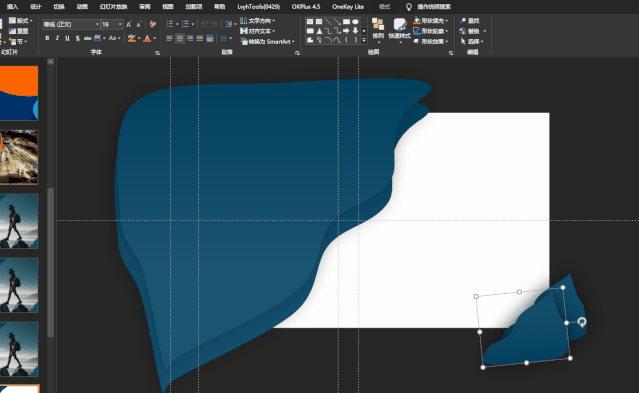Screen dimensions: 639x393
Task: Increase the list indent level
Action: tap(215, 24)
